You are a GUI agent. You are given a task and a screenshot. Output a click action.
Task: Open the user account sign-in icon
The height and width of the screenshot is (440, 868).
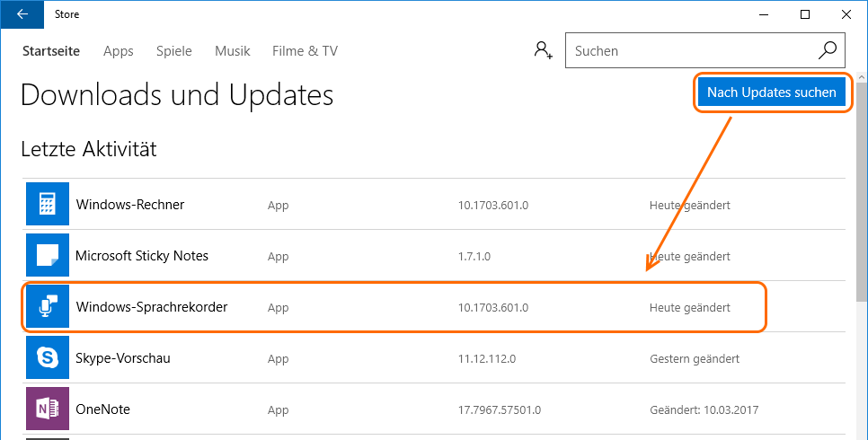[543, 50]
